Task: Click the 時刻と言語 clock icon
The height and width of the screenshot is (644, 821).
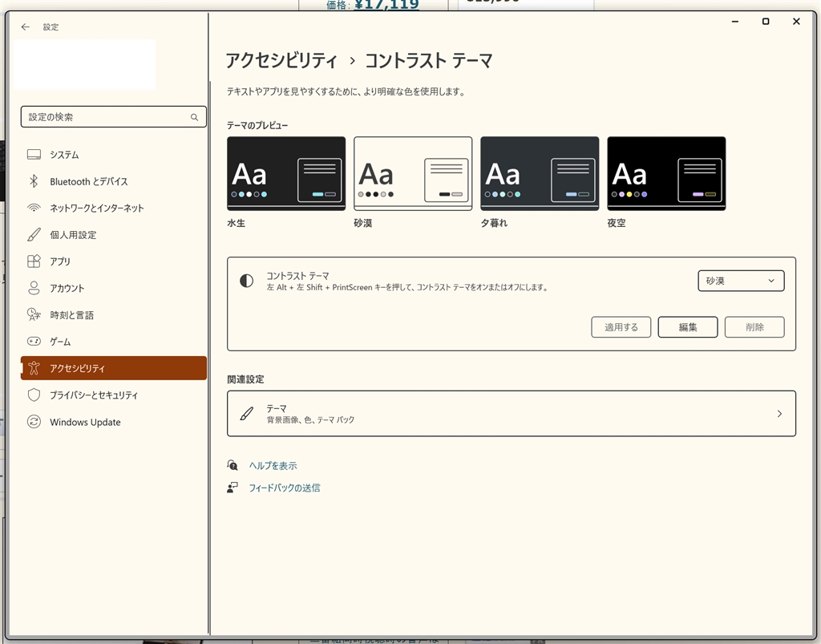Action: point(34,314)
